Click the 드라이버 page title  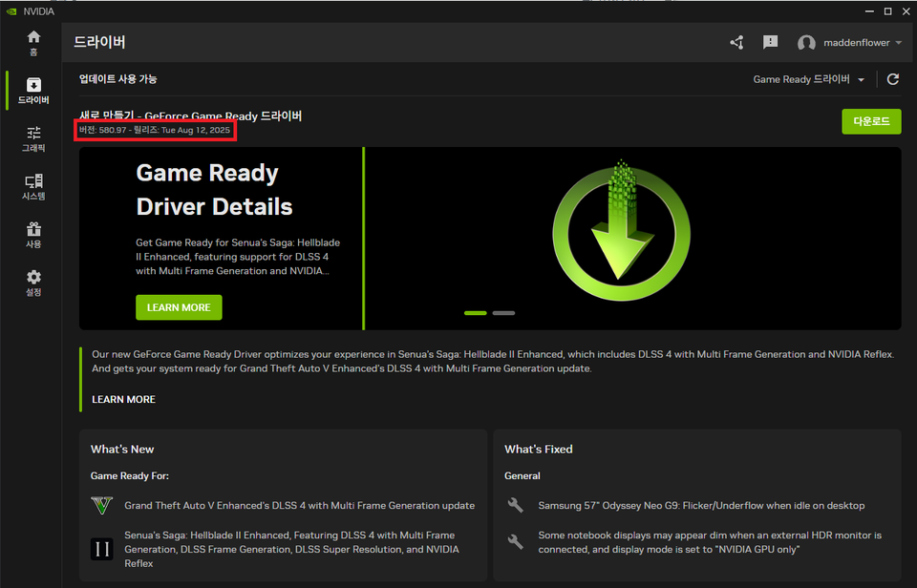coord(99,42)
